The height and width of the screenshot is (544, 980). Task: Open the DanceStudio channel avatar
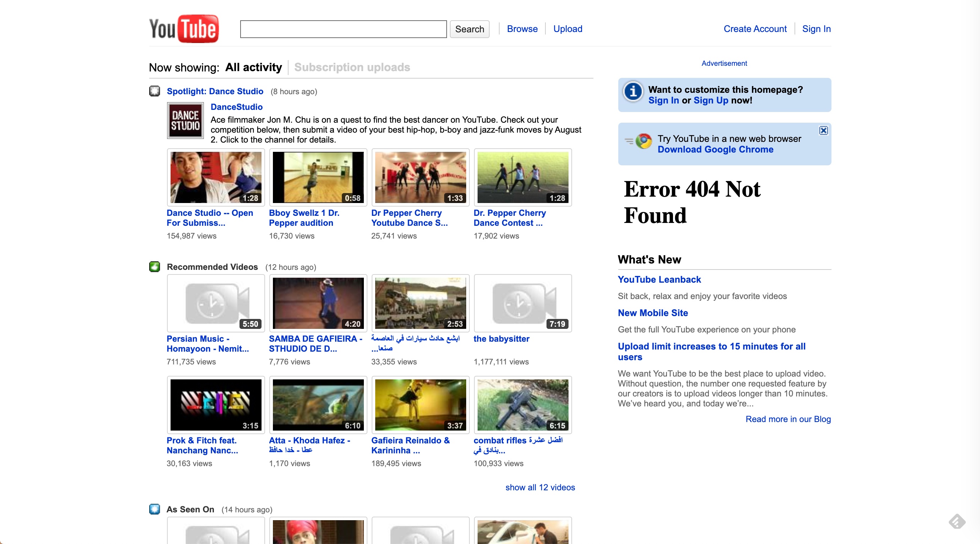[x=185, y=121]
